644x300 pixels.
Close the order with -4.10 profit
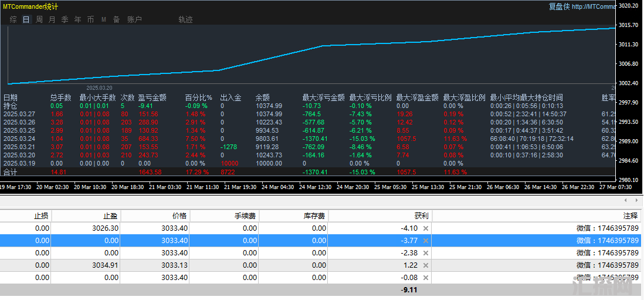426,228
